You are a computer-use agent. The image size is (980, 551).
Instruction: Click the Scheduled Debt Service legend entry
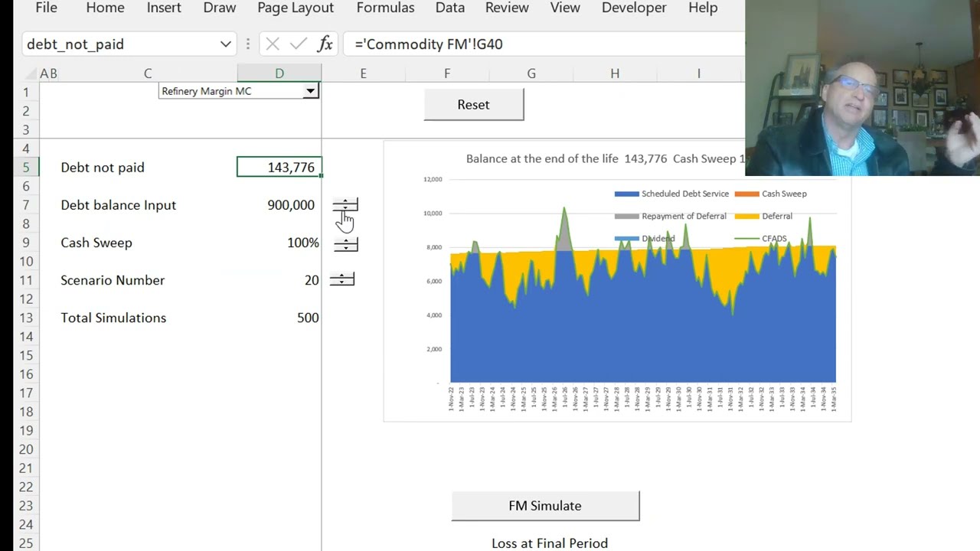click(672, 194)
